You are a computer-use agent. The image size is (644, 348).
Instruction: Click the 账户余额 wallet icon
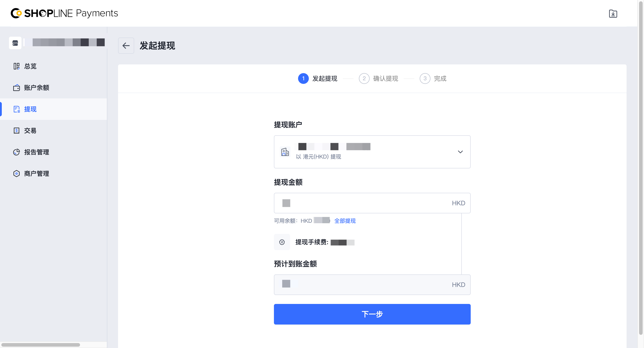pyautogui.click(x=17, y=88)
